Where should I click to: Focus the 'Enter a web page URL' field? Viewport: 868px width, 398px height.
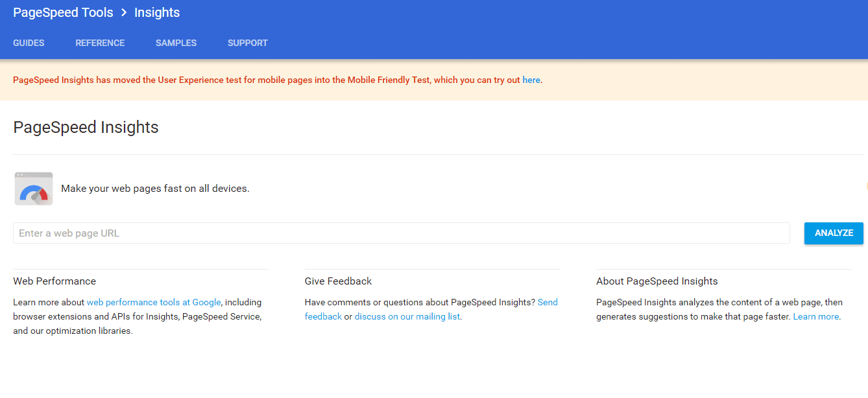(x=402, y=233)
